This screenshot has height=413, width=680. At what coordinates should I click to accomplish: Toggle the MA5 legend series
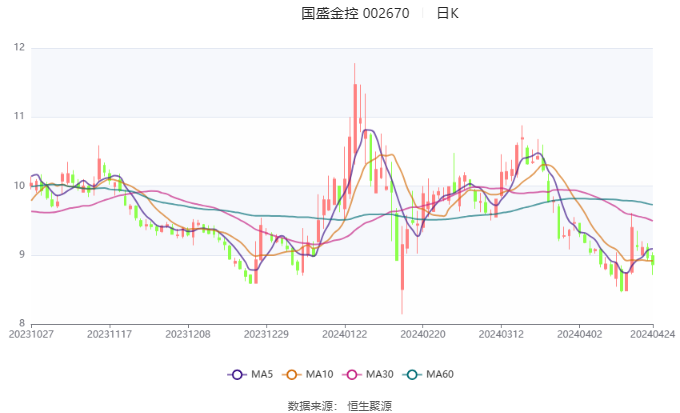coord(250,374)
